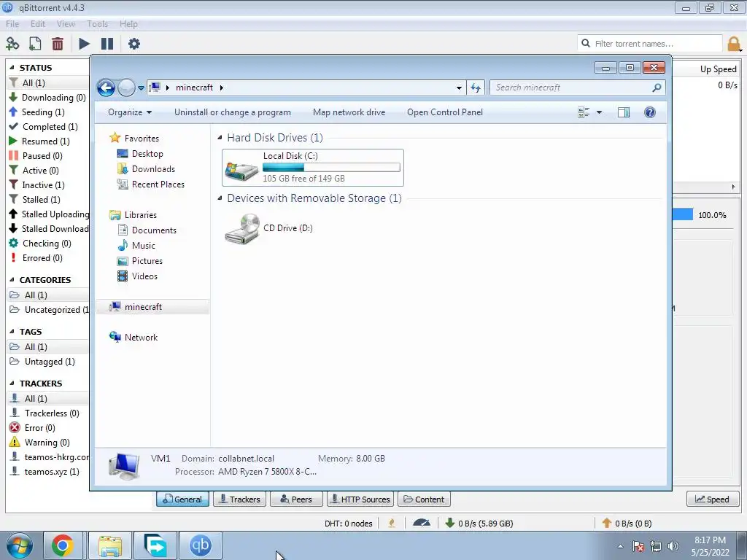Click into the Search minecraft field

click(572, 87)
